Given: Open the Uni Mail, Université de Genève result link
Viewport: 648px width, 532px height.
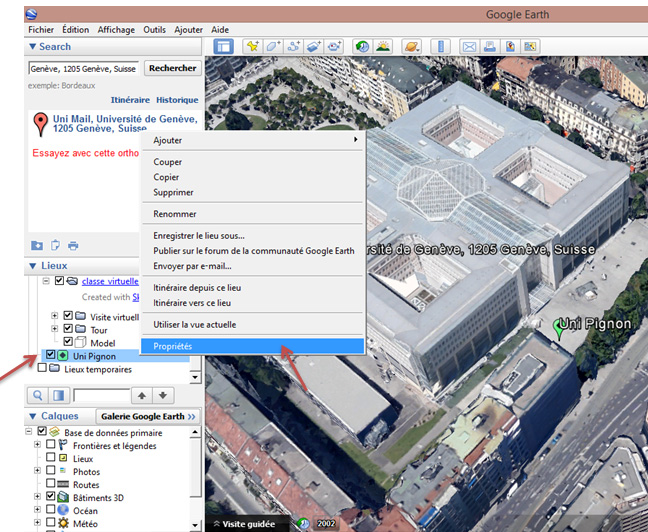Looking at the screenshot, I should click(x=125, y=124).
